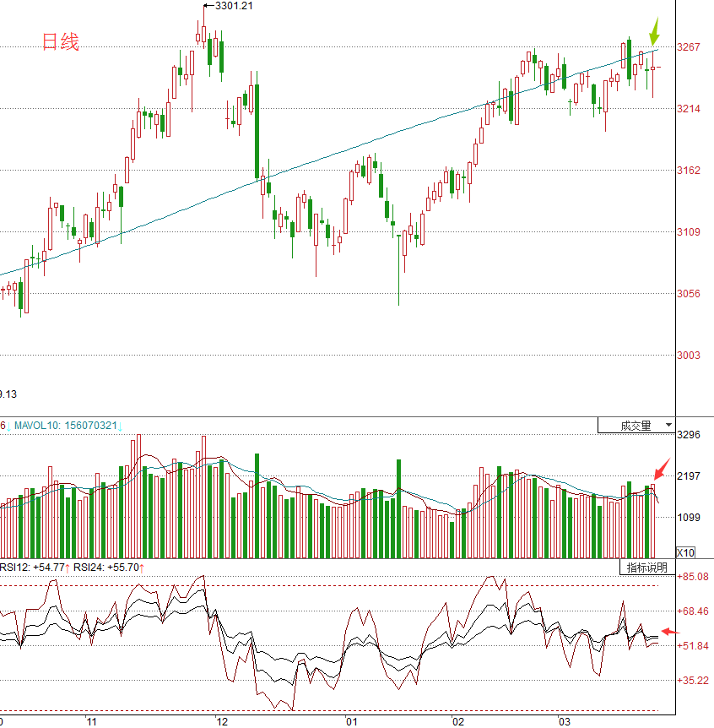Image resolution: width=714 pixels, height=728 pixels.
Task: Click the 1099 volume axis label
Action: click(x=689, y=517)
